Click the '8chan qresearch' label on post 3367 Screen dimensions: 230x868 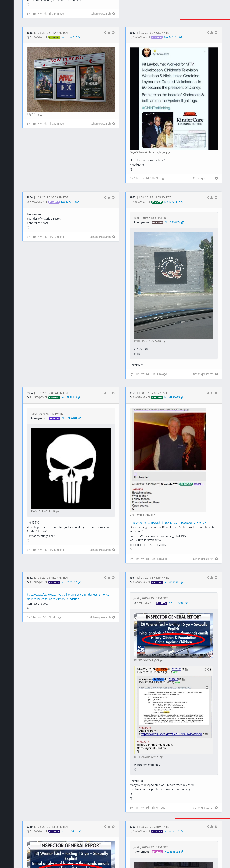click(x=203, y=179)
